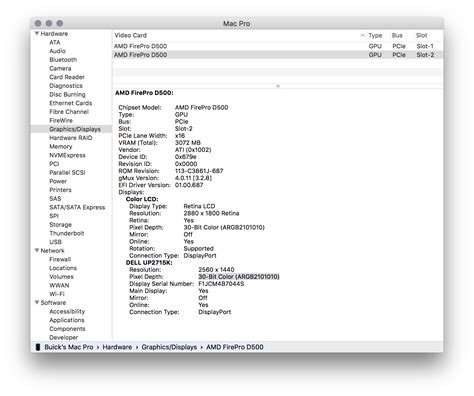Select Audio in the sidebar
The image size is (474, 396).
point(57,51)
